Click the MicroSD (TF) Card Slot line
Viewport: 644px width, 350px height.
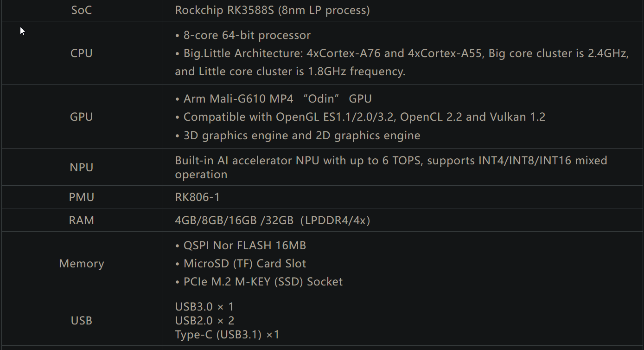point(241,264)
